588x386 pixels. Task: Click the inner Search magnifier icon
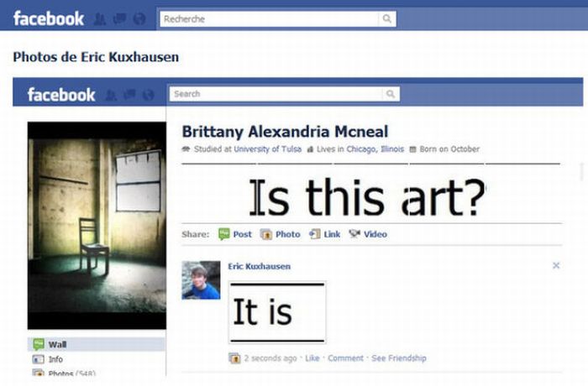(x=391, y=94)
